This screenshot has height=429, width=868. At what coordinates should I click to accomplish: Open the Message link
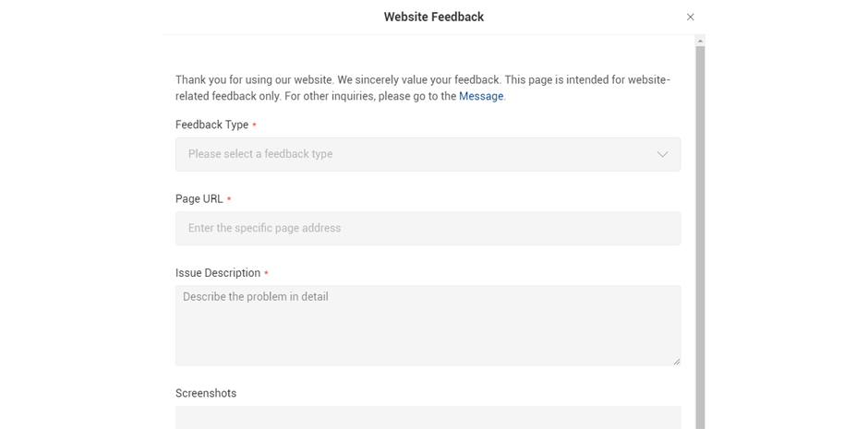point(481,96)
